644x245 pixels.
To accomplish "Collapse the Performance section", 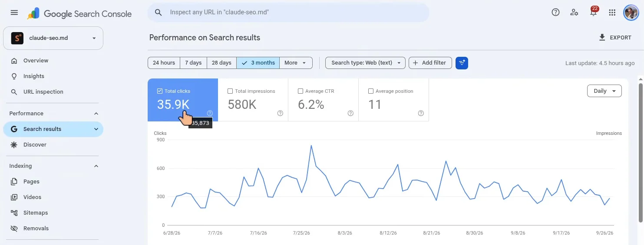I will click(96, 114).
